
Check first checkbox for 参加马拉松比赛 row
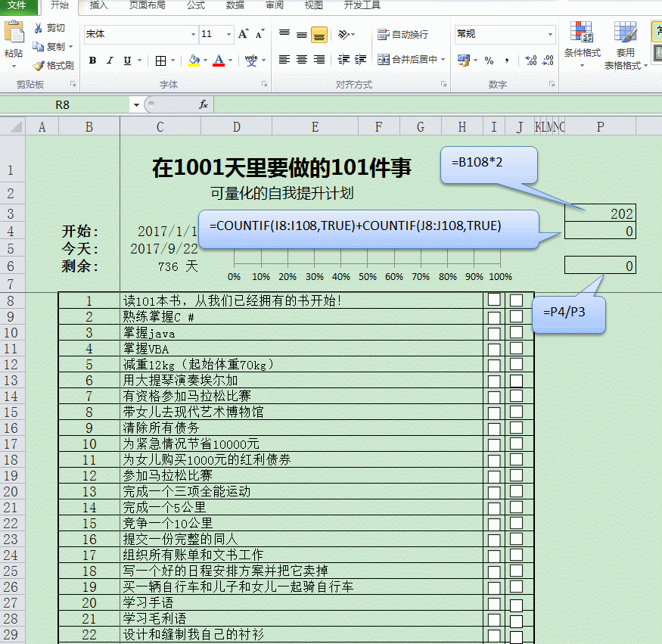(494, 476)
